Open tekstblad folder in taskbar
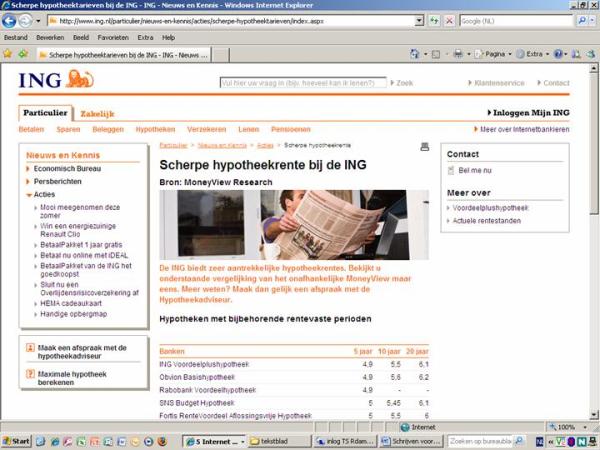600x450 pixels. [x=279, y=441]
